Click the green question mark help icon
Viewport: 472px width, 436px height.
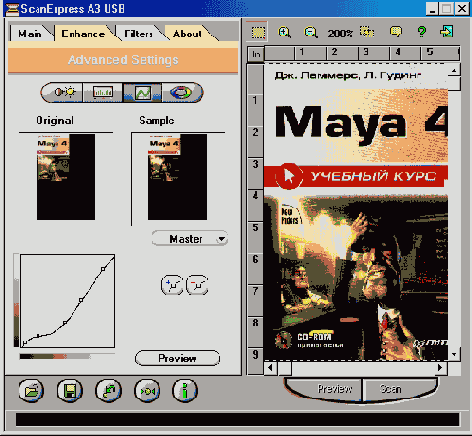click(x=422, y=32)
